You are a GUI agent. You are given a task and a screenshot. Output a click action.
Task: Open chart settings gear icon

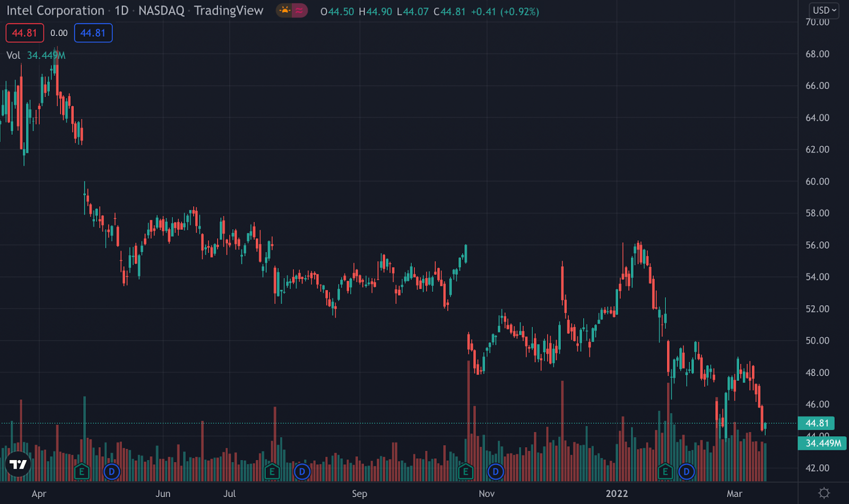[x=824, y=493]
